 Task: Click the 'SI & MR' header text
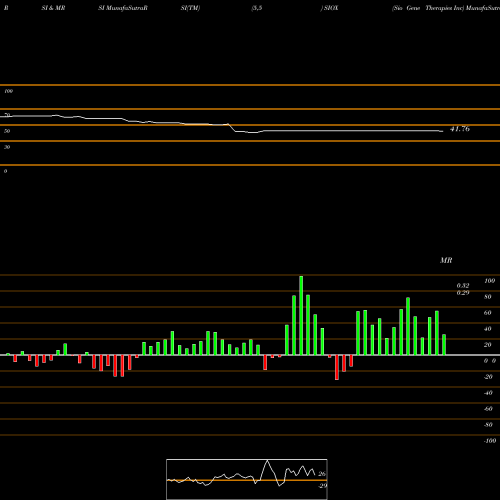click(x=53, y=8)
